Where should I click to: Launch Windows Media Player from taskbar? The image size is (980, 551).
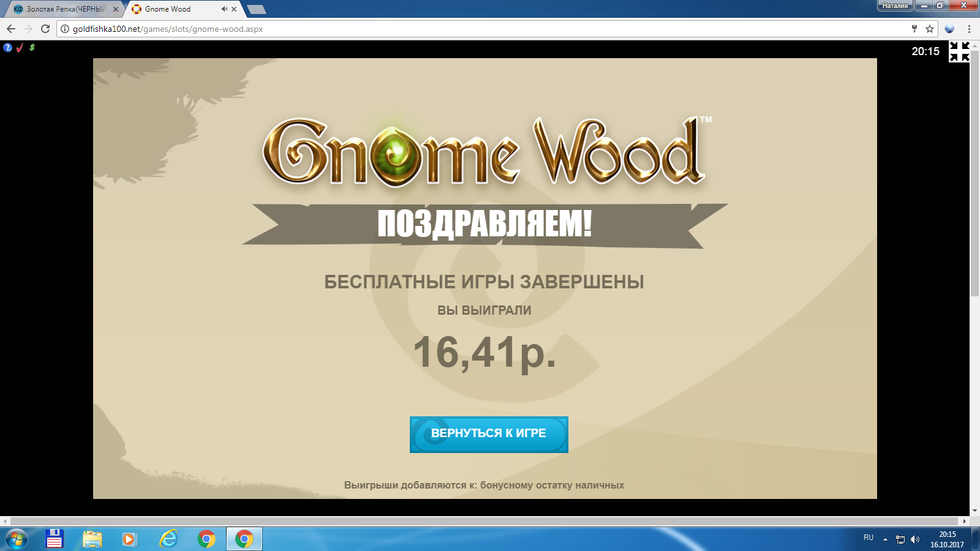pos(129,539)
